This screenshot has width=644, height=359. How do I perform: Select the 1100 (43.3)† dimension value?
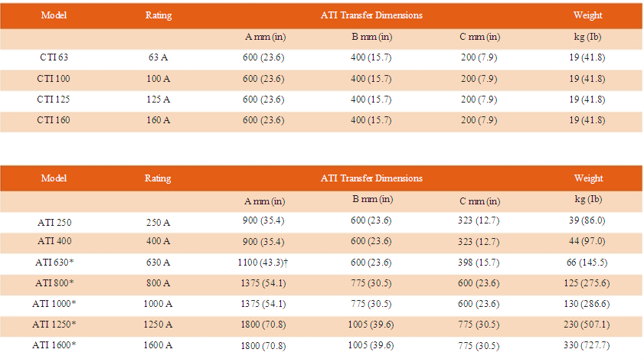pos(263,262)
